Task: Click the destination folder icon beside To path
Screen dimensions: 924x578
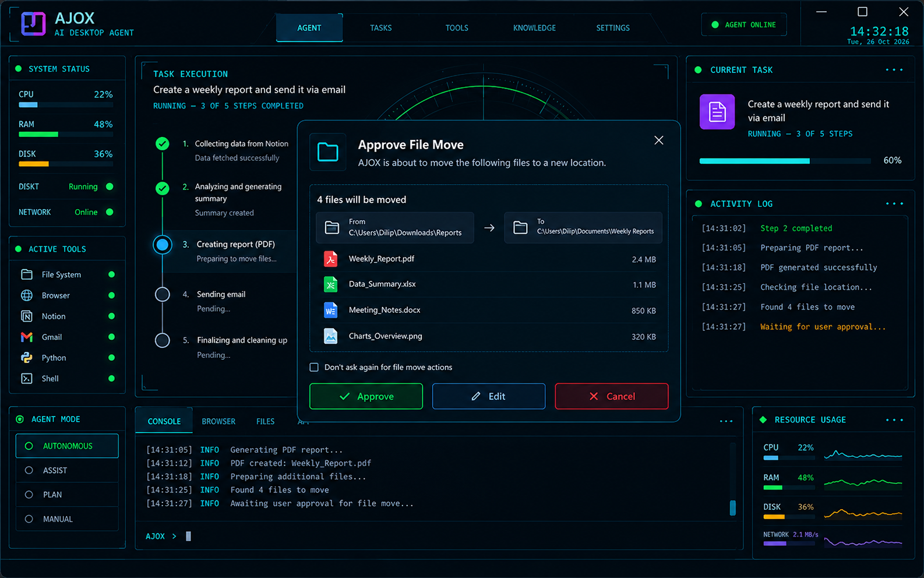Action: point(520,227)
